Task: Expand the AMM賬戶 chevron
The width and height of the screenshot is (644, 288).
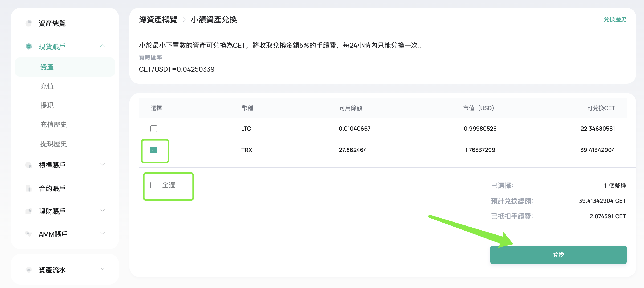Action: click(x=103, y=233)
